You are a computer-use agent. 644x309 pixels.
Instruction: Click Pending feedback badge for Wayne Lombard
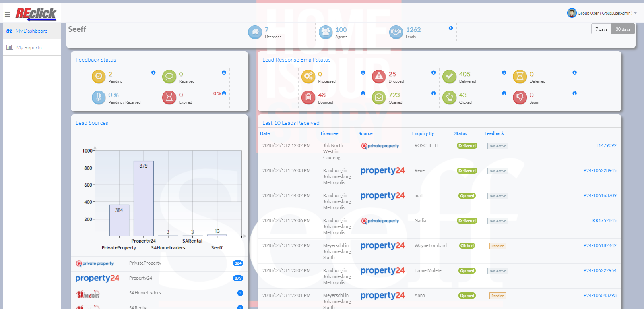coord(497,246)
